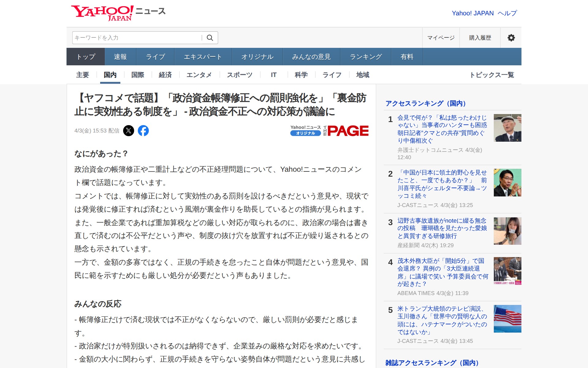The image size is (588, 368).
Task: Click the ヘルプ link at top
Action: pyautogui.click(x=507, y=13)
